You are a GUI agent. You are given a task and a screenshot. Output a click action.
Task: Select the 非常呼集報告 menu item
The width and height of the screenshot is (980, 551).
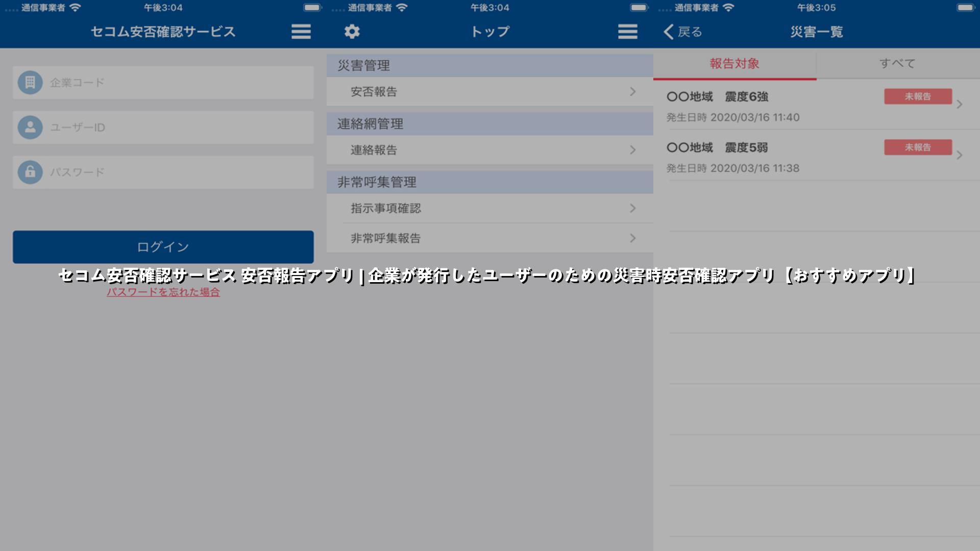click(x=490, y=238)
